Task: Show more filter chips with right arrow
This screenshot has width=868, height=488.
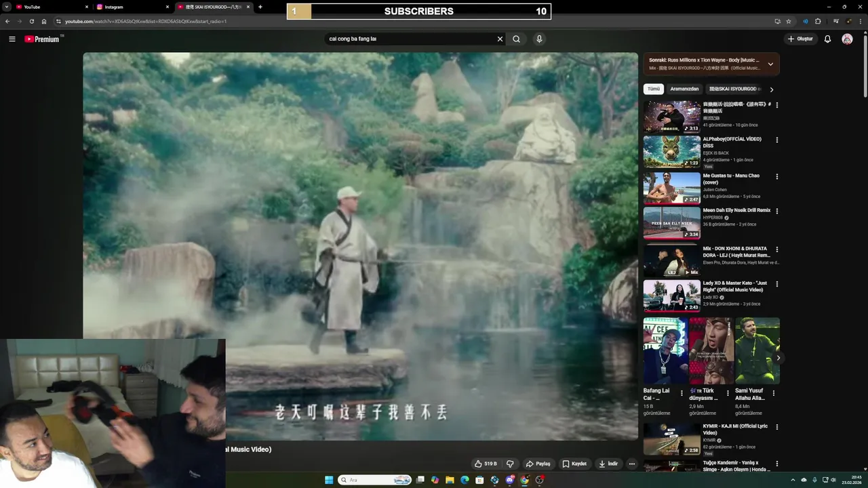Action: coord(771,89)
